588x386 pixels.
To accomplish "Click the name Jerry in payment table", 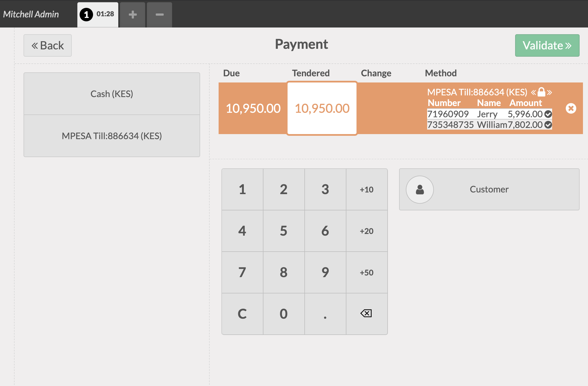I will point(487,114).
